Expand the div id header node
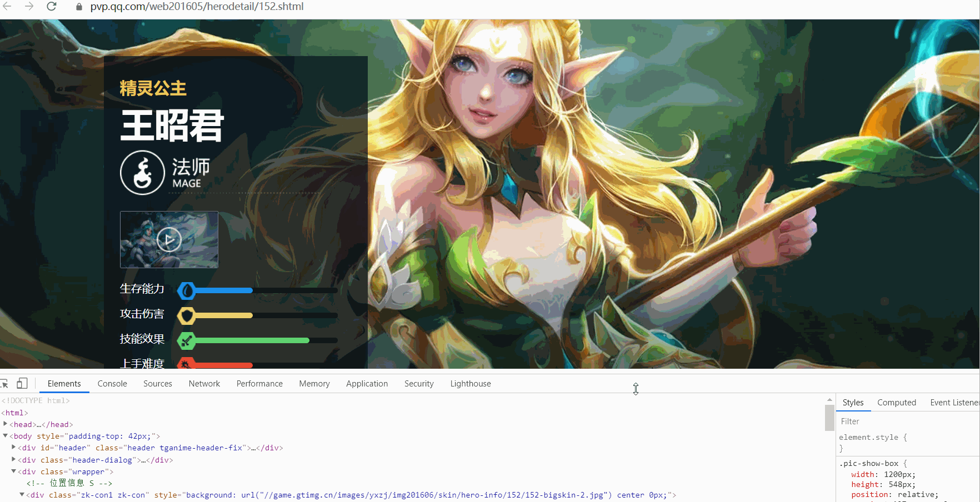Viewport: 980px width, 502px height. pos(14,447)
